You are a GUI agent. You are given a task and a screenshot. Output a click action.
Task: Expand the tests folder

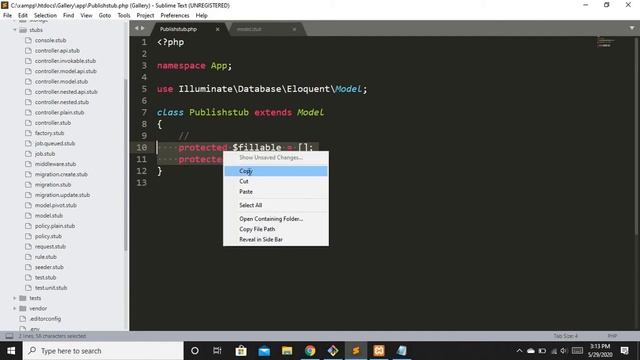15,298
